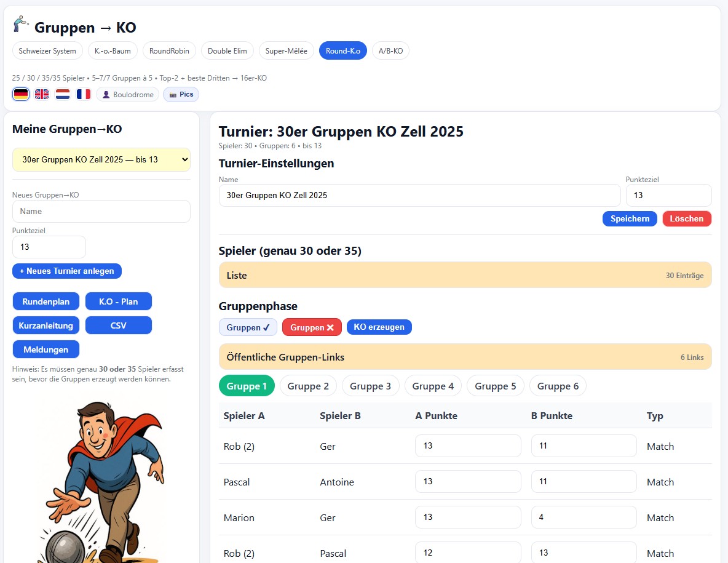Confirm groups with Gruppen checkmark button

coord(248,327)
